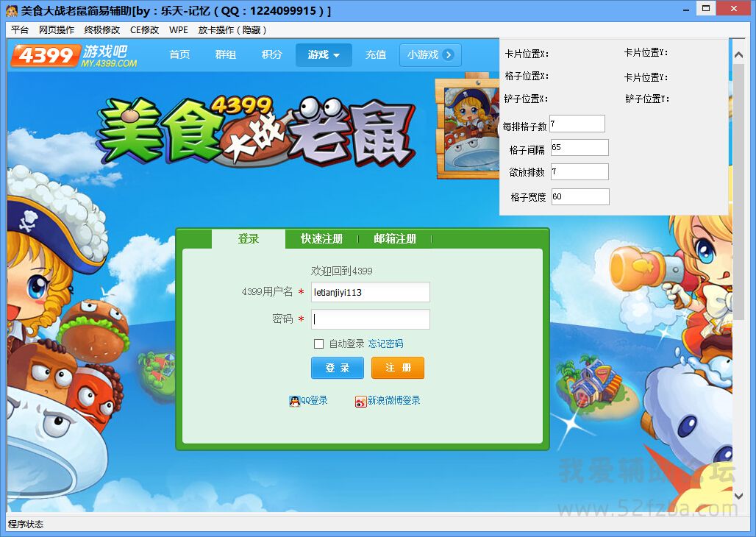This screenshot has height=537, width=756.
Task: Maximize the application window
Action: click(x=706, y=9)
